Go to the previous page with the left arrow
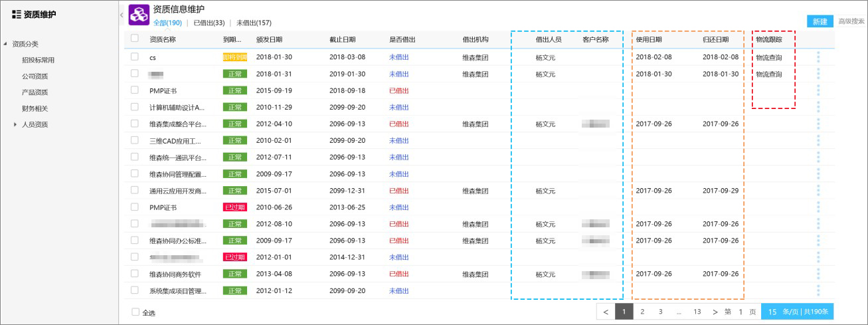868x325 pixels. (606, 312)
